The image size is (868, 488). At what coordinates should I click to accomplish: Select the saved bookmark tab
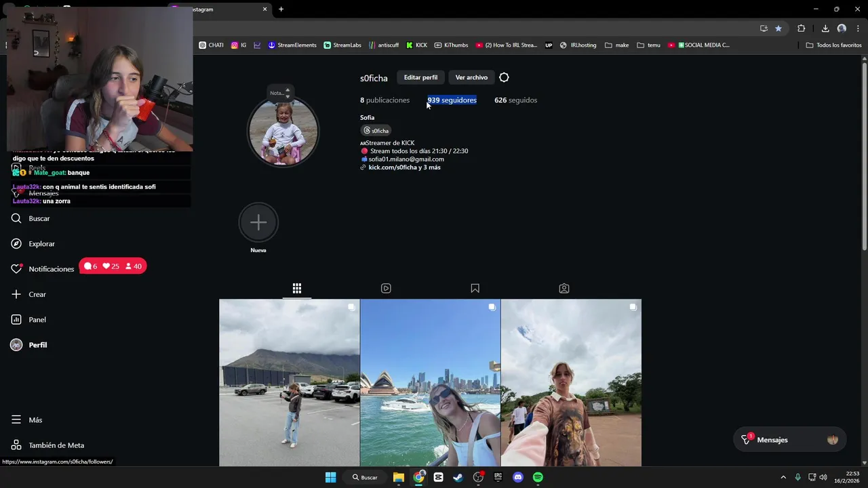pyautogui.click(x=475, y=288)
